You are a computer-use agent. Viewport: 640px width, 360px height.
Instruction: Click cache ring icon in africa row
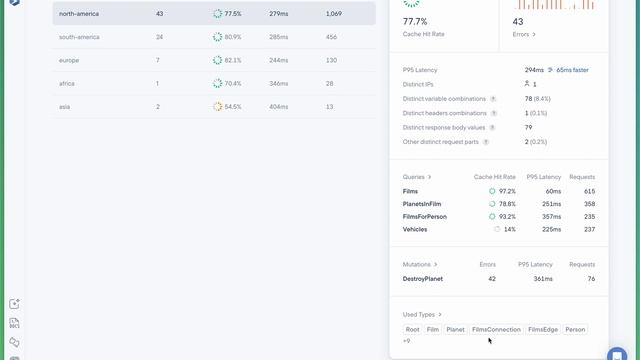pyautogui.click(x=218, y=83)
